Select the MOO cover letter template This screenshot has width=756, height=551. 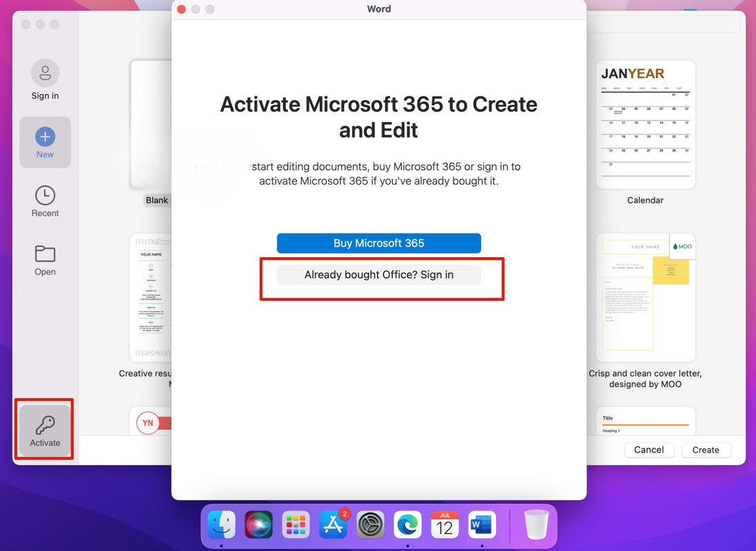pos(645,298)
